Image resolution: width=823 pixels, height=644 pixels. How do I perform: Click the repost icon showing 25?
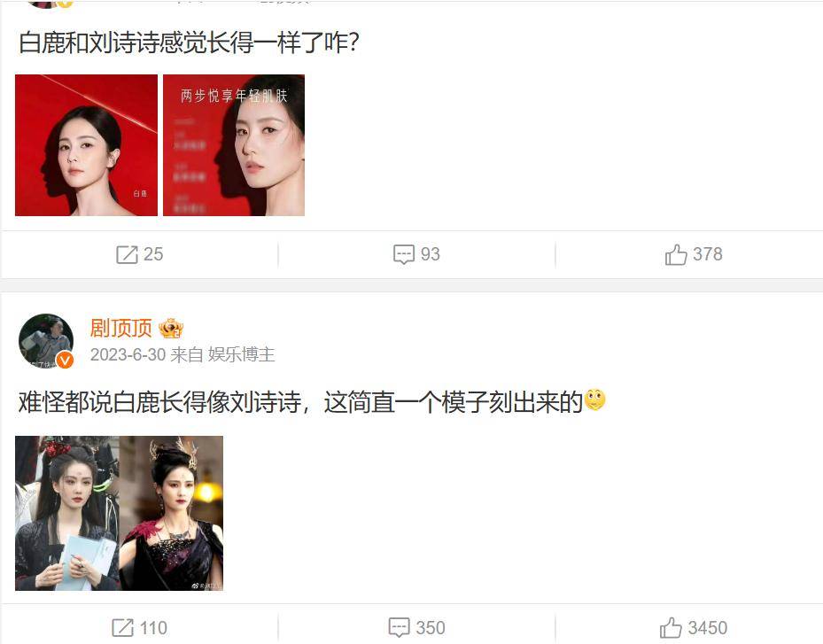click(127, 254)
